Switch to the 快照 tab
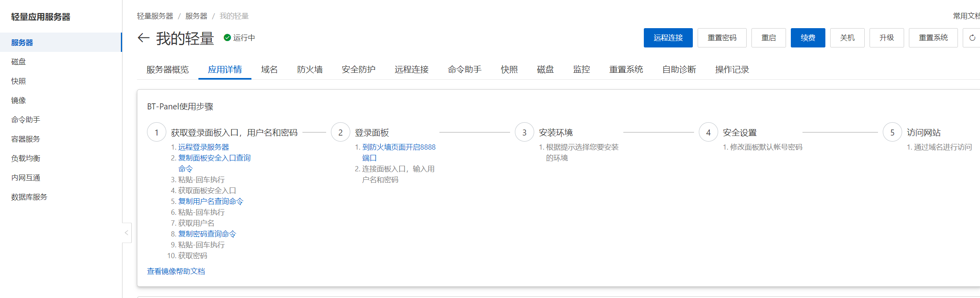Screen dimensions: 980x298 pos(509,70)
